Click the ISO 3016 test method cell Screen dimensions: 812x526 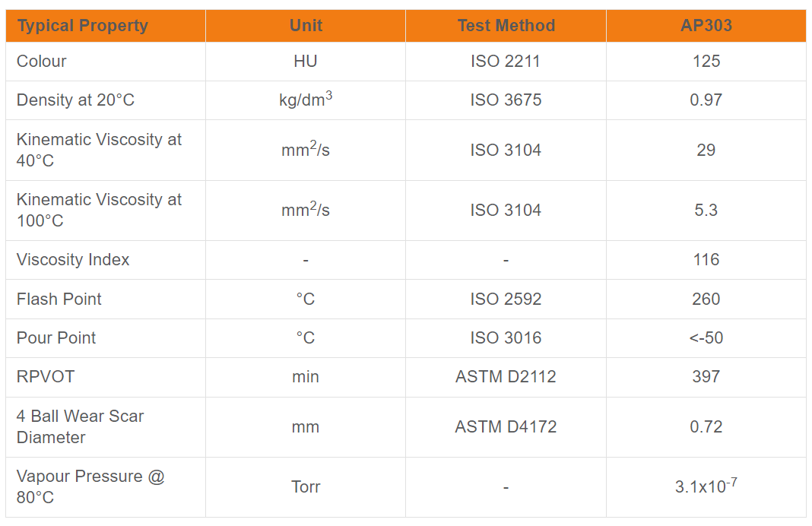pyautogui.click(x=506, y=338)
